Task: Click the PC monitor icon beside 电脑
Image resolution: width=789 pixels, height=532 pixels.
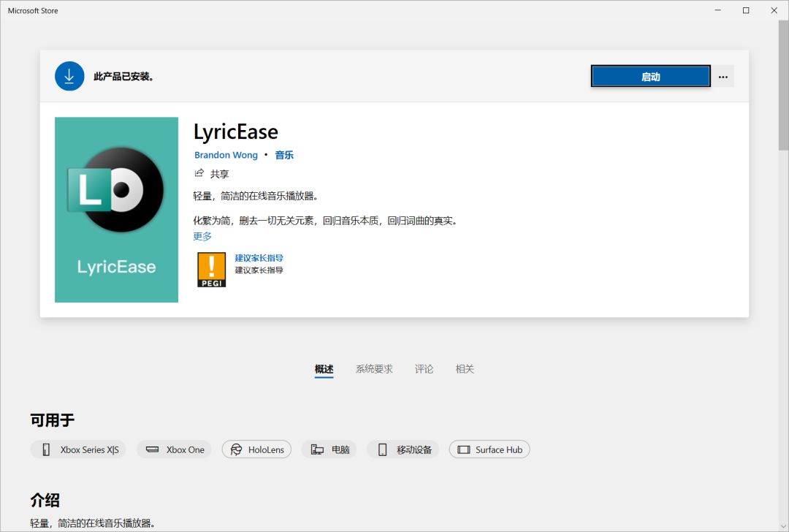Action: click(x=317, y=449)
